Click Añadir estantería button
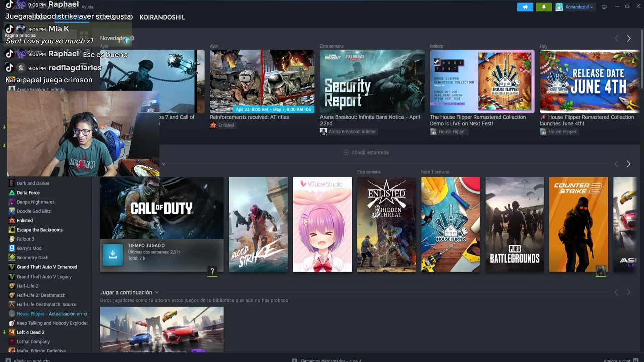644x362 pixels. coord(366,152)
